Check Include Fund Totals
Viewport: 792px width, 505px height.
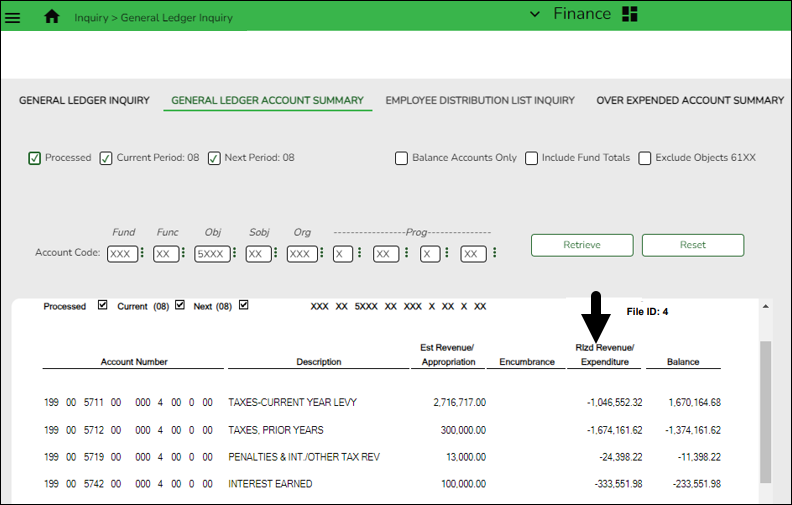click(531, 158)
